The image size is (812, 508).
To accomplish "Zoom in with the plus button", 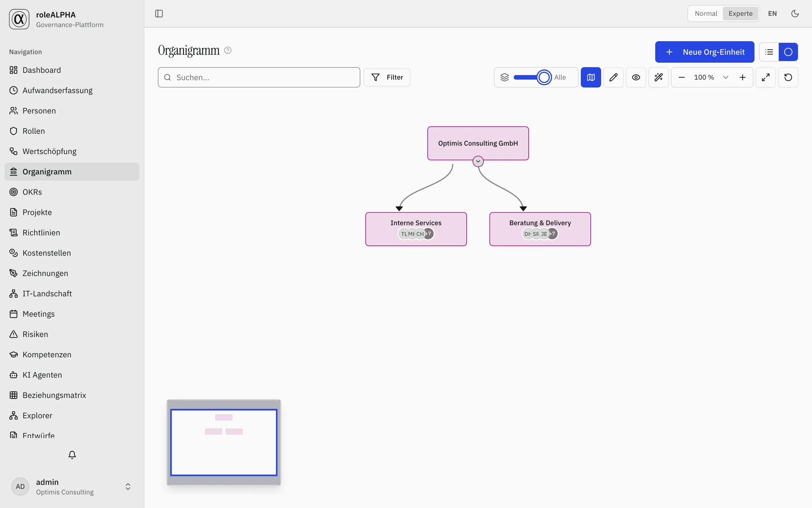I will click(x=743, y=77).
